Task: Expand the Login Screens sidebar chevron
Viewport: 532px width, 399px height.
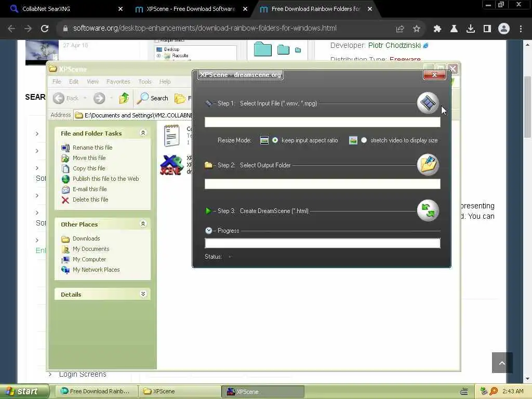Action: (x=50, y=374)
